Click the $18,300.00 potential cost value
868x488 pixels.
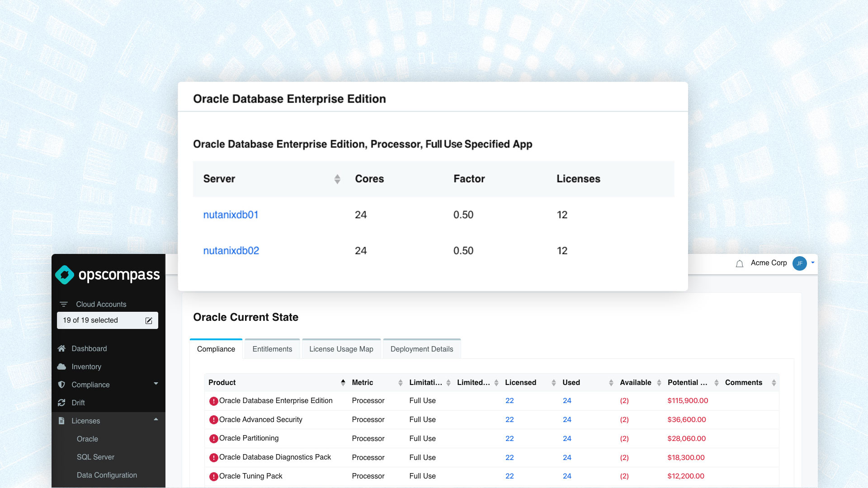(686, 458)
